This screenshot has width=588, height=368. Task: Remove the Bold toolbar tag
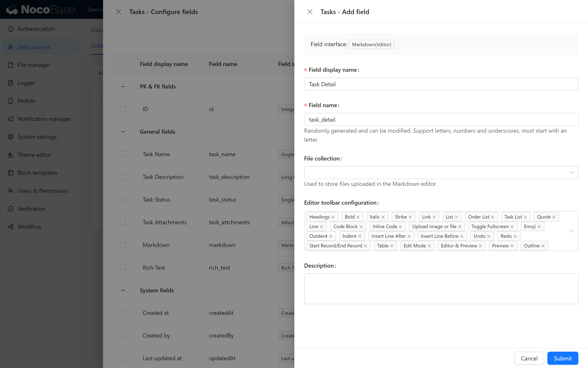[358, 217]
